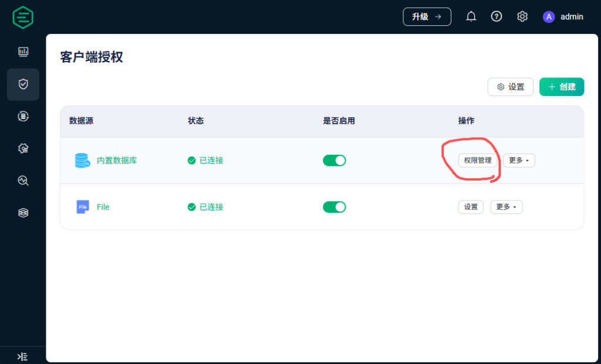
Task: Open the notification bell in header
Action: click(x=471, y=17)
